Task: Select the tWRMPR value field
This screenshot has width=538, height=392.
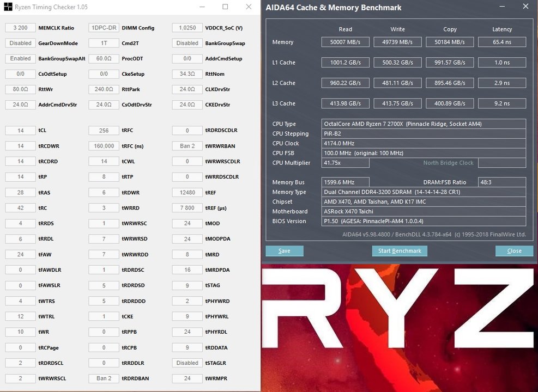Action: (187, 378)
